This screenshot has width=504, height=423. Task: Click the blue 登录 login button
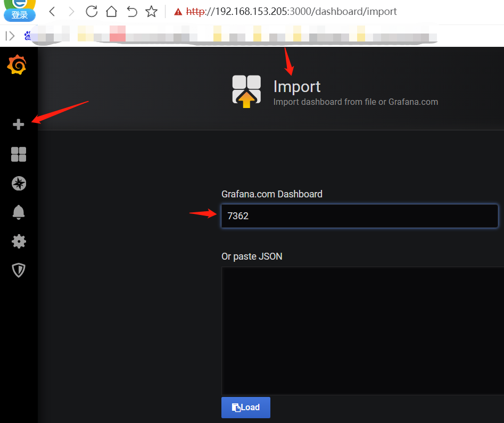20,15
